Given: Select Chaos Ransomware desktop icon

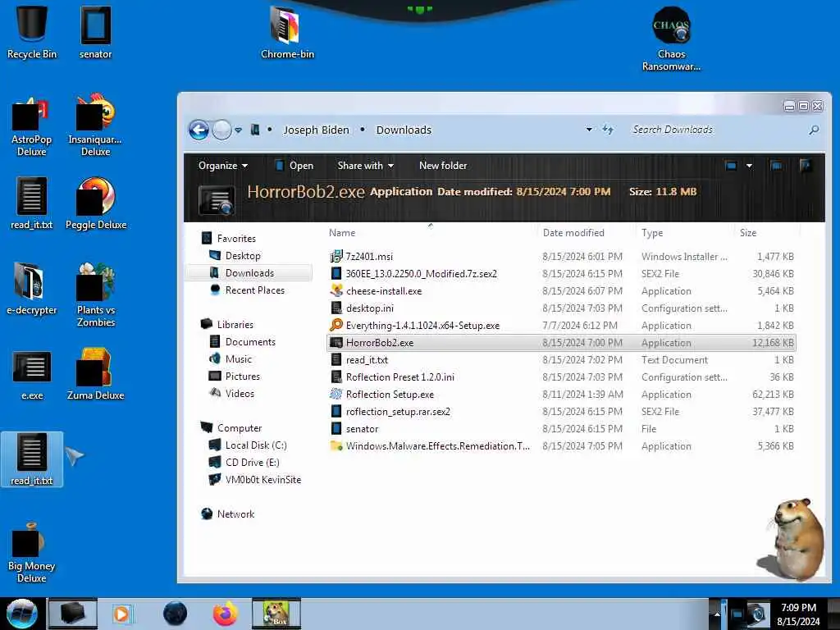Looking at the screenshot, I should (671, 39).
